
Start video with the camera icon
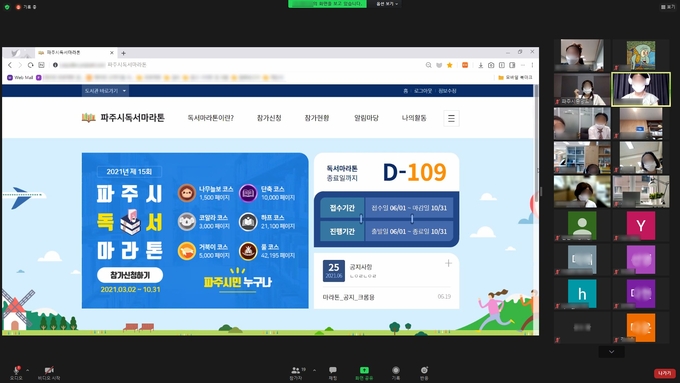pyautogui.click(x=49, y=370)
